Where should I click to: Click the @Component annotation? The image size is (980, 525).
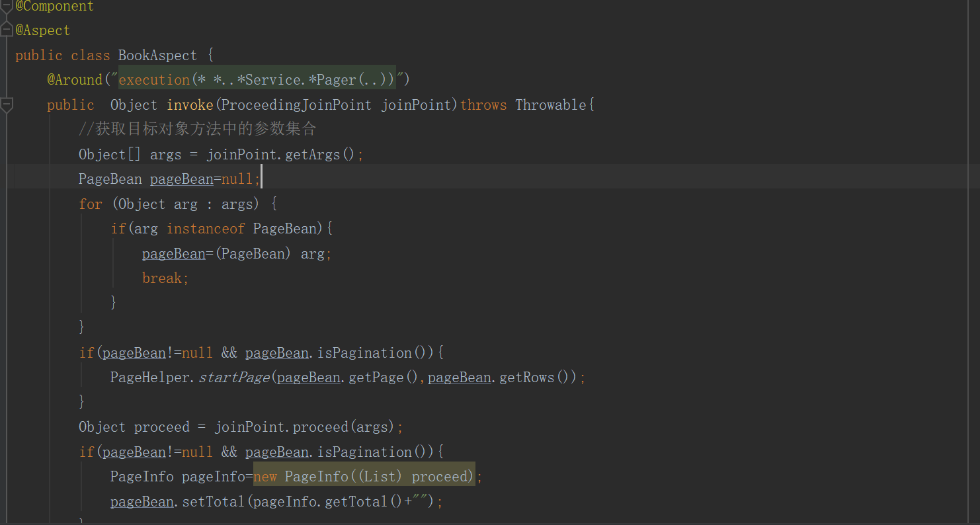click(54, 7)
